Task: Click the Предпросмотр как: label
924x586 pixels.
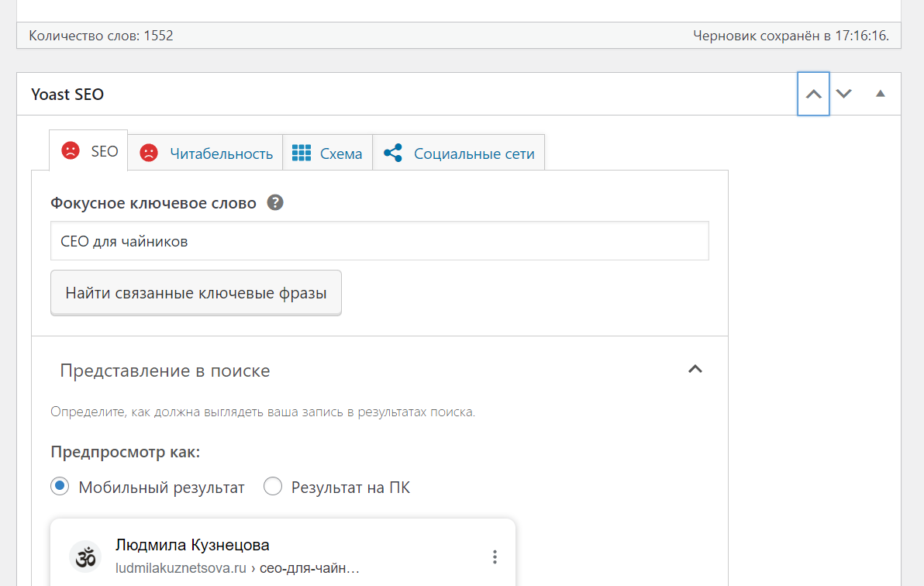Action: pos(126,452)
